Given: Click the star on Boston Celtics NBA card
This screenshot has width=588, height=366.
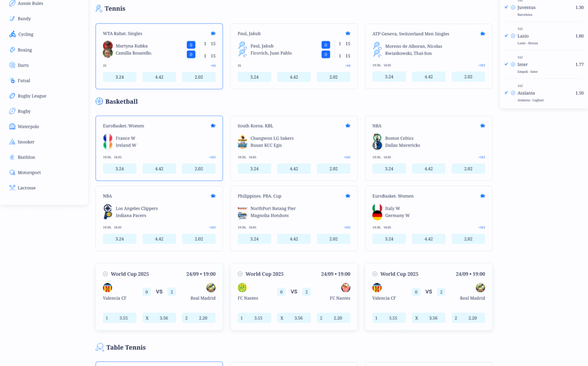Looking at the screenshot, I should 483,126.
